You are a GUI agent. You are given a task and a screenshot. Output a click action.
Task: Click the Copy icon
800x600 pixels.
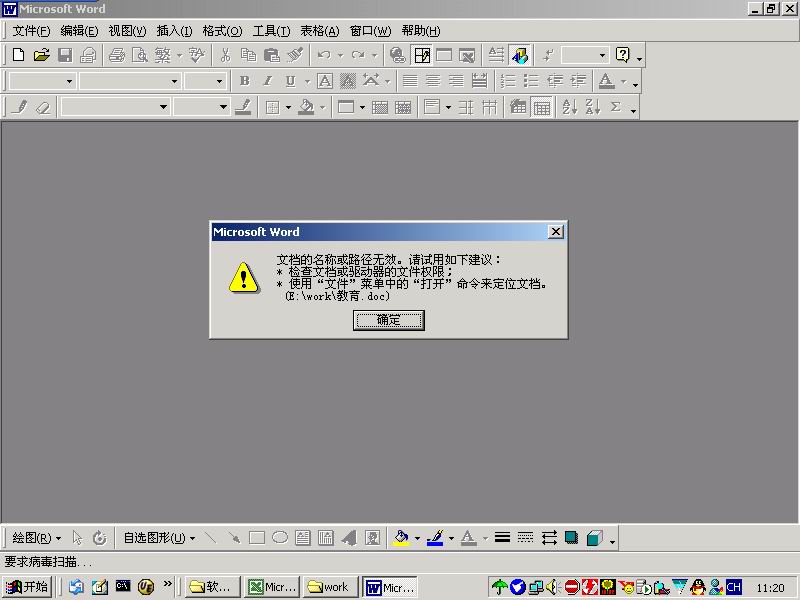tap(248, 55)
